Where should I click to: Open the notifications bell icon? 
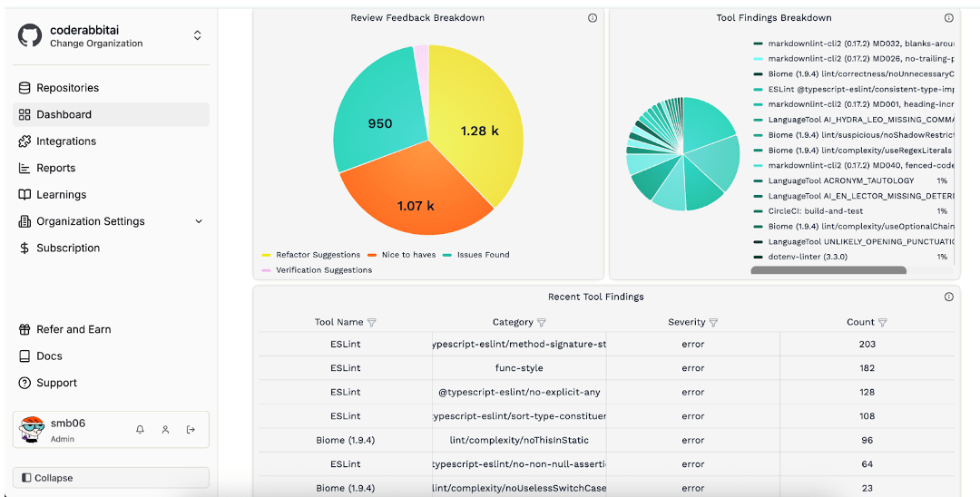pos(140,430)
